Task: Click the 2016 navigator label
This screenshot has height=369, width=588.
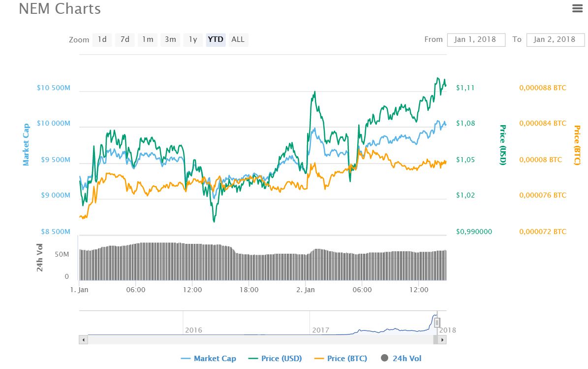Action: click(x=193, y=330)
